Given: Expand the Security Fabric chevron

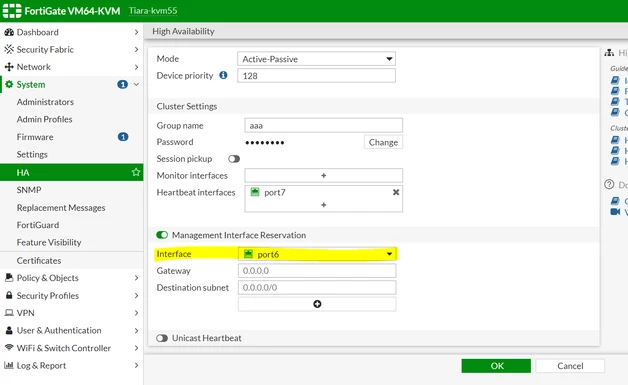Looking at the screenshot, I should [x=136, y=49].
